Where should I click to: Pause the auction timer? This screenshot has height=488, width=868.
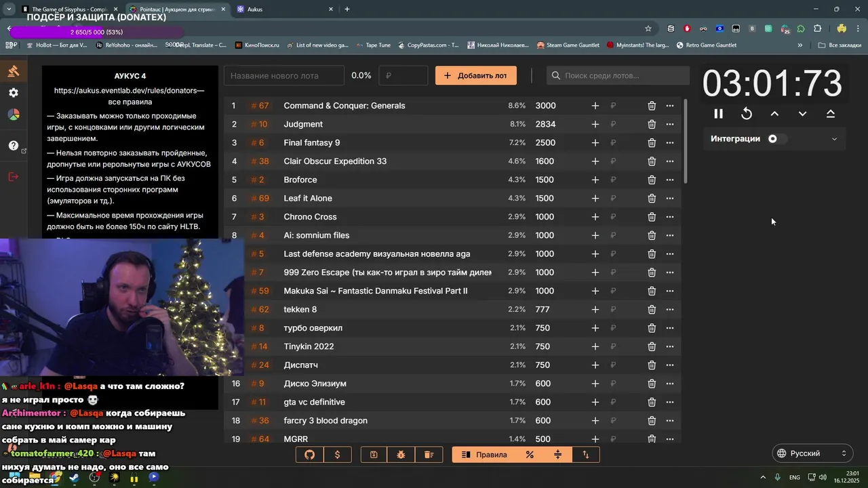coord(719,114)
